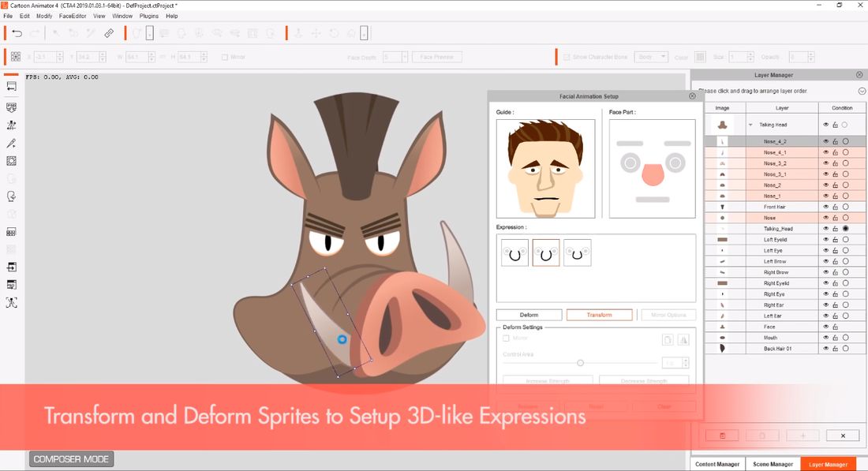The height and width of the screenshot is (471, 868).
Task: Click the lock icon on Front Hair layer
Action: tap(836, 207)
